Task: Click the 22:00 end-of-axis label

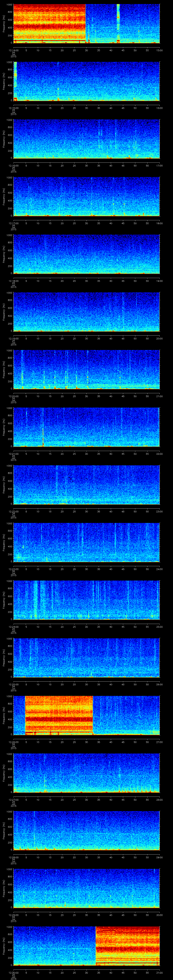Action: (160, 454)
